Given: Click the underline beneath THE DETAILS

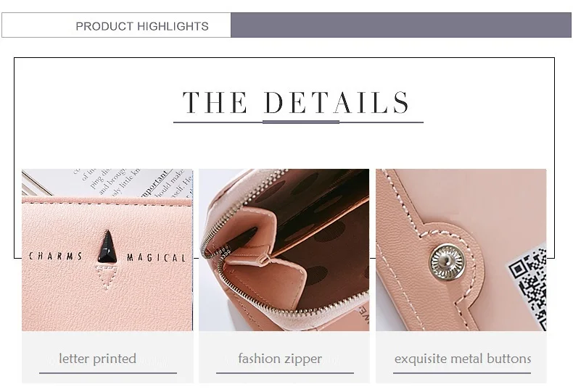Looking at the screenshot, I should (x=298, y=122).
